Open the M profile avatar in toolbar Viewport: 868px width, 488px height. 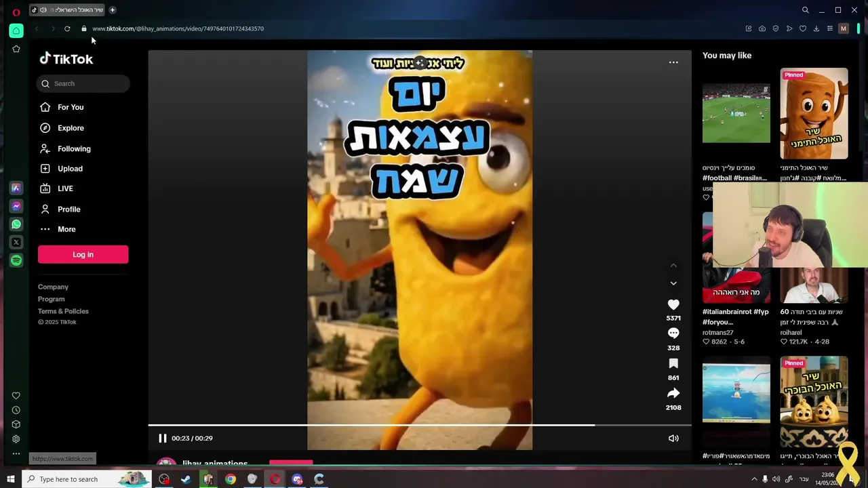click(844, 28)
